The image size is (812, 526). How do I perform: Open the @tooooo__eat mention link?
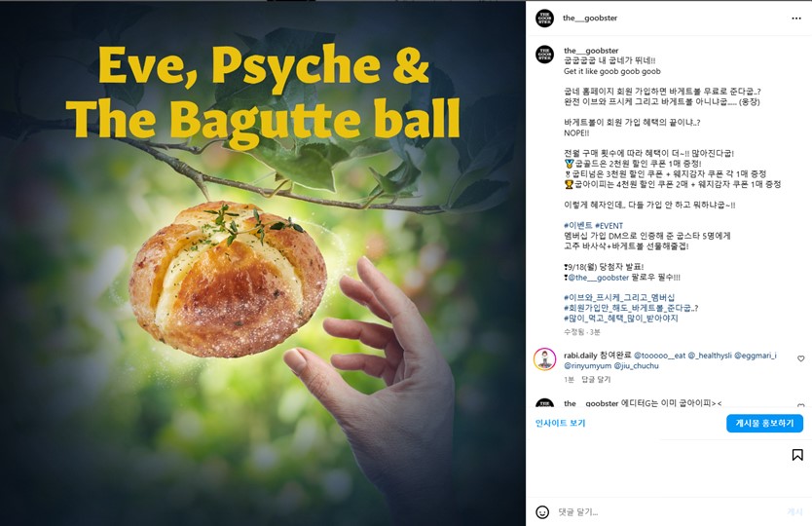click(659, 356)
